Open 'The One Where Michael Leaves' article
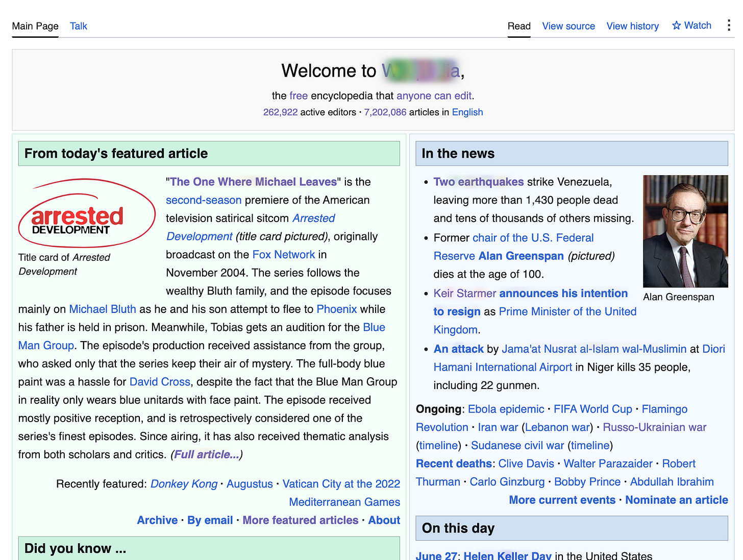 tap(254, 182)
